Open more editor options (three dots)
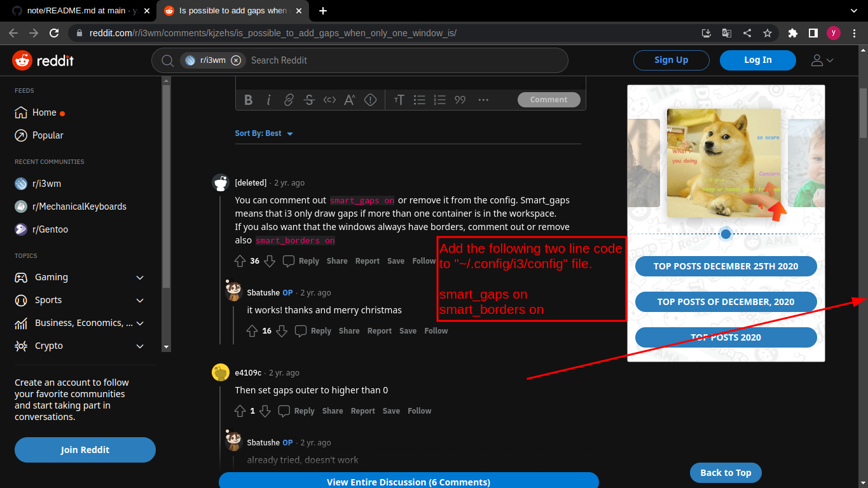Image resolution: width=868 pixels, height=488 pixels. [x=483, y=100]
